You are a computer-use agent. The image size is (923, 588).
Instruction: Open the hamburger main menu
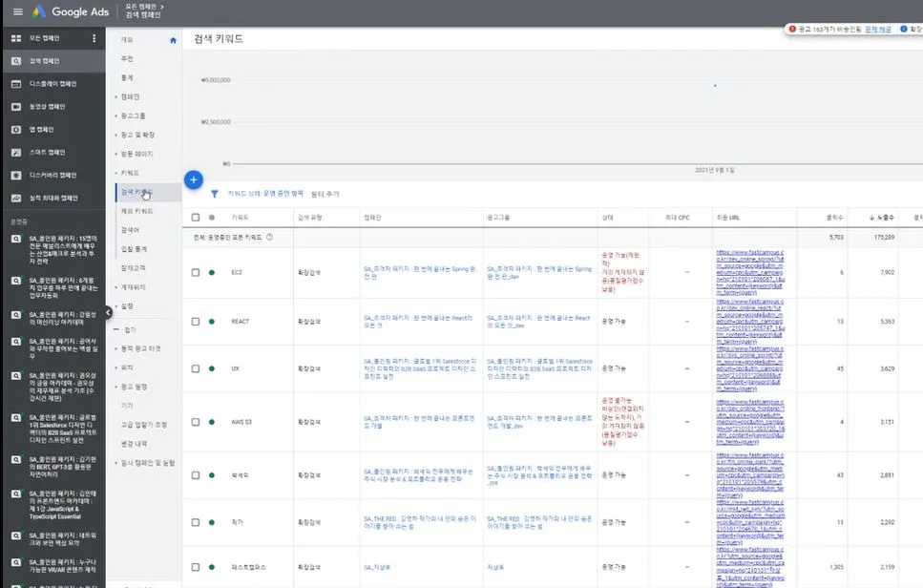coord(18,11)
